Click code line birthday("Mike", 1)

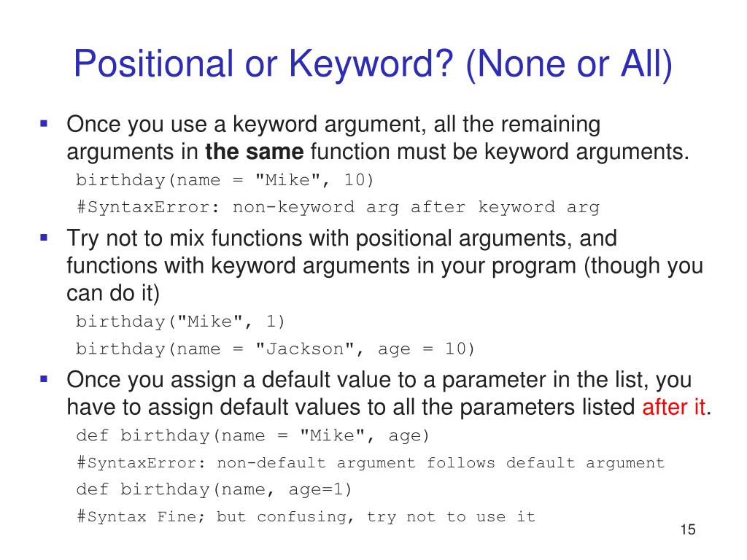pyautogui.click(x=181, y=322)
